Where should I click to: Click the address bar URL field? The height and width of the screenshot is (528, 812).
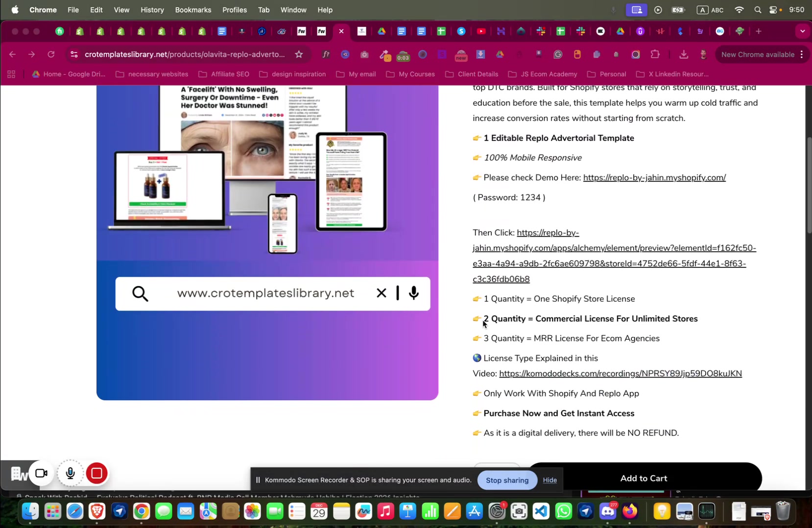184,54
